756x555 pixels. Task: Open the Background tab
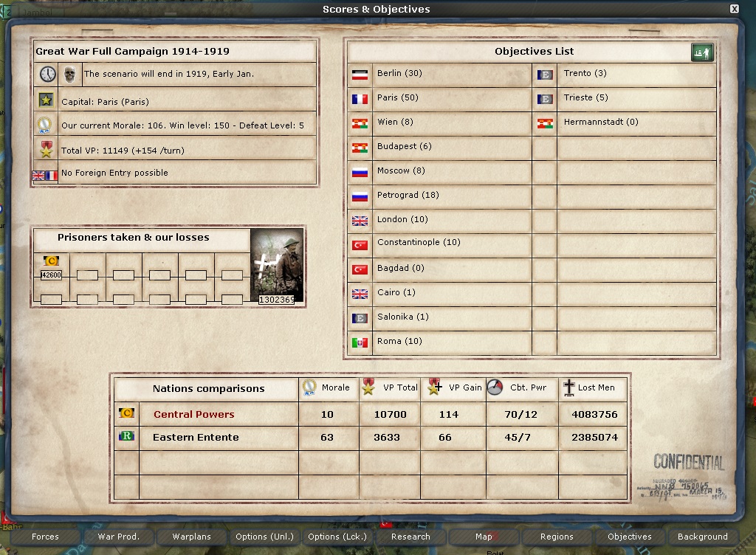click(x=702, y=537)
